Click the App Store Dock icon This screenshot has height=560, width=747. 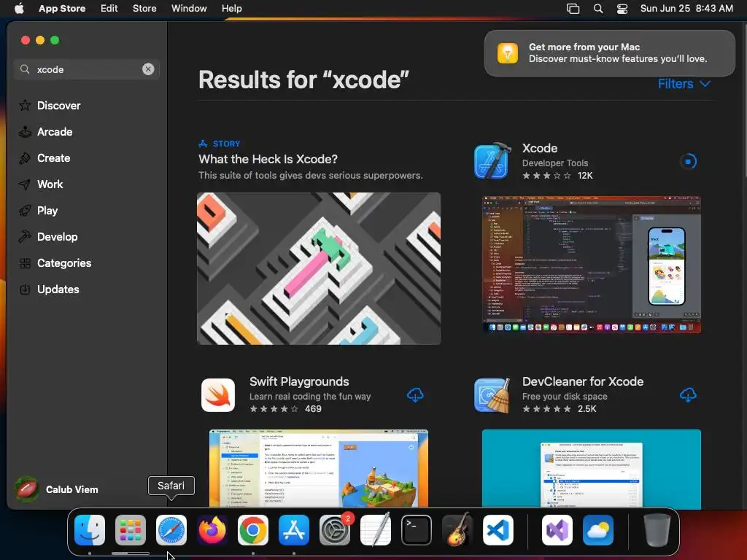[x=294, y=530]
